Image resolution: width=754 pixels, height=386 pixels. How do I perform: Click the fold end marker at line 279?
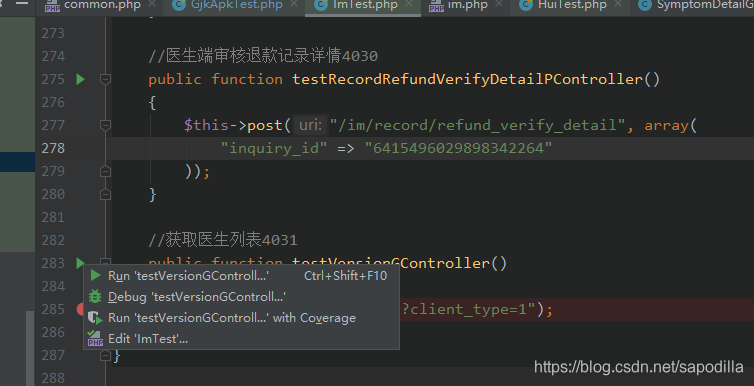coord(105,172)
